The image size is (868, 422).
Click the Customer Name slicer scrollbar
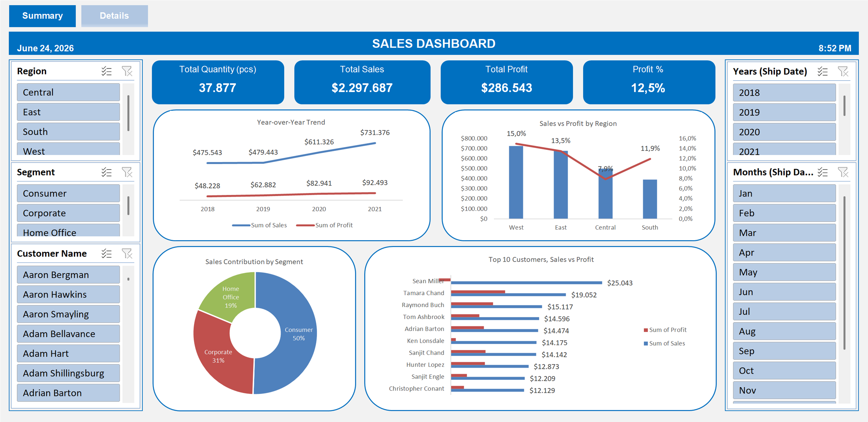pyautogui.click(x=128, y=279)
